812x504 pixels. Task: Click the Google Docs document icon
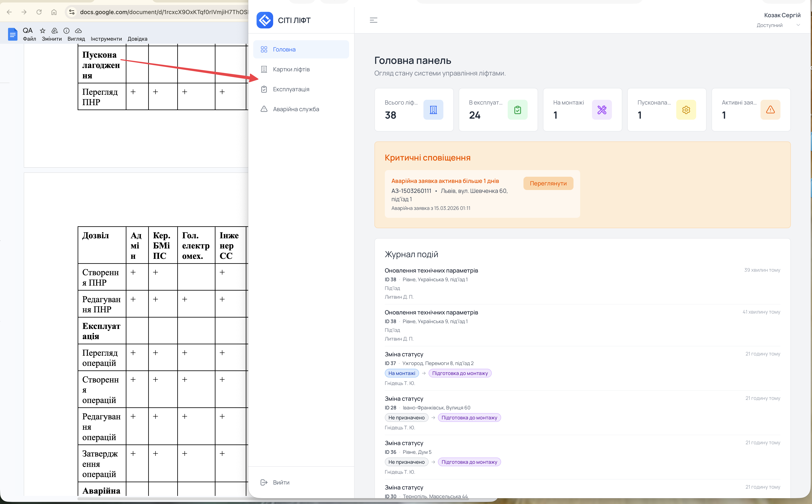(13, 34)
